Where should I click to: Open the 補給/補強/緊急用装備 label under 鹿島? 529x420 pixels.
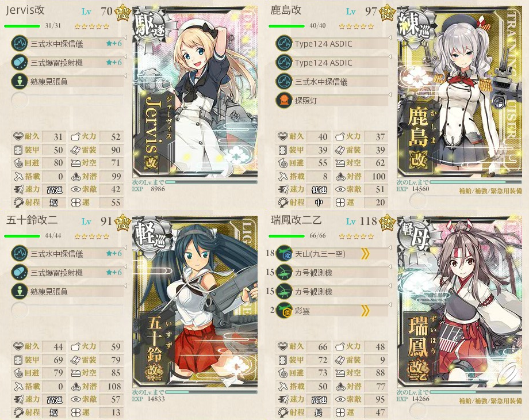(x=490, y=191)
